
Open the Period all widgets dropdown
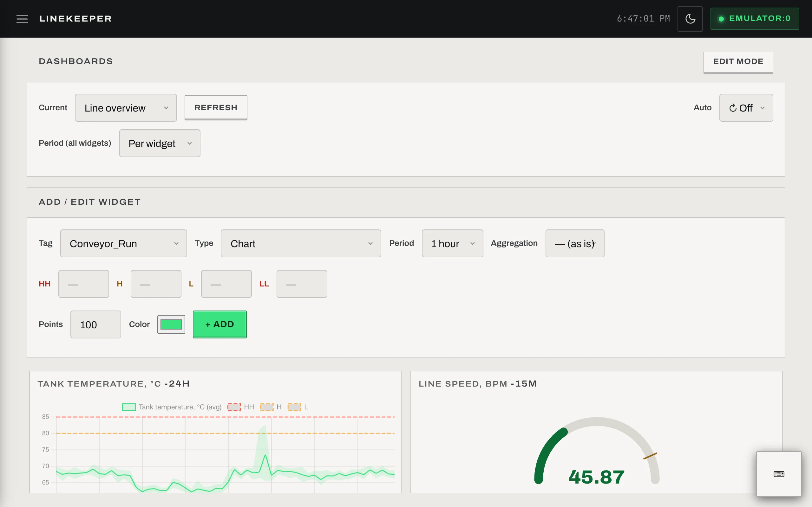tap(160, 143)
